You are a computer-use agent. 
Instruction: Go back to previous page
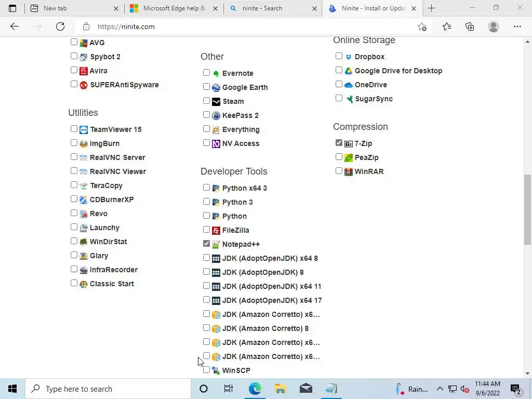pos(14,26)
